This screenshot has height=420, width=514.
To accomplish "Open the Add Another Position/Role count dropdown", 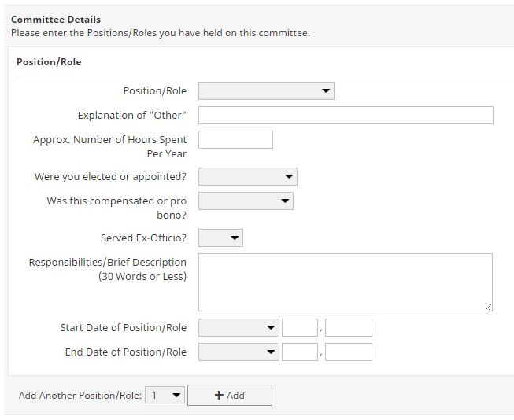I will [165, 396].
